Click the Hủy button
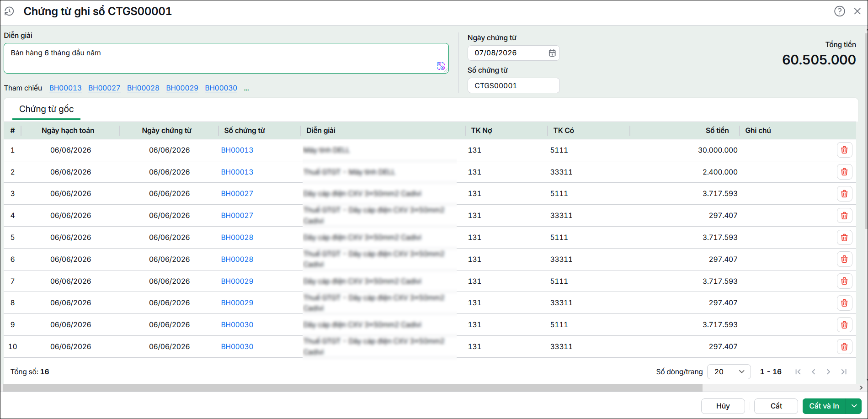Viewport: 868px width, 419px height. (x=723, y=406)
